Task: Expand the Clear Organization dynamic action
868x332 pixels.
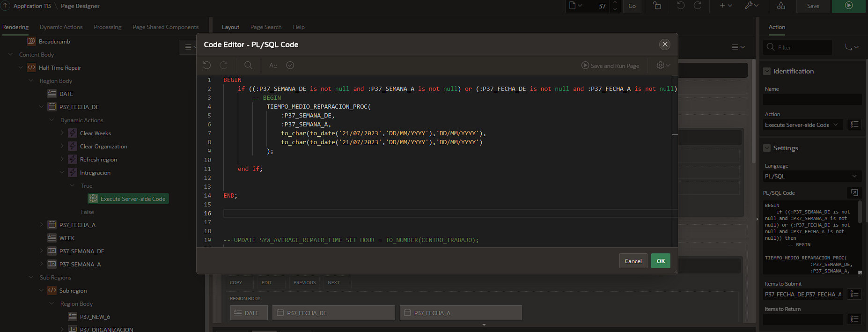Action: [x=62, y=146]
